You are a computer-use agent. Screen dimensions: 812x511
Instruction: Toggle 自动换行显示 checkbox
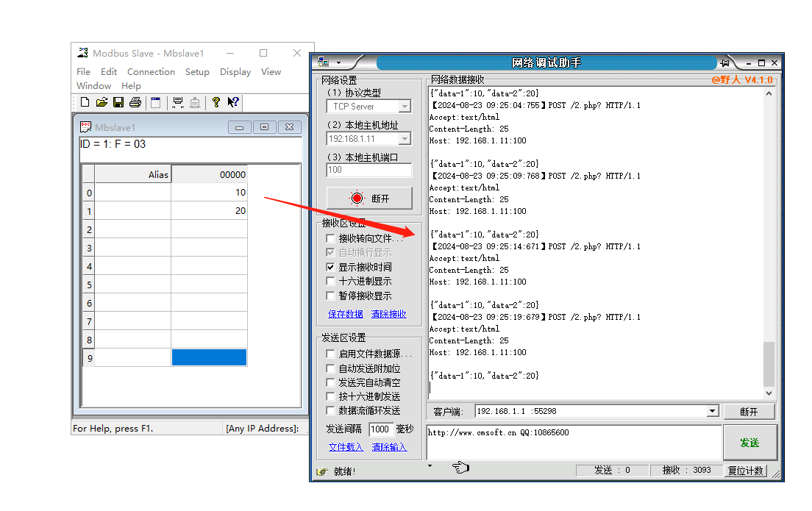pyautogui.click(x=330, y=252)
